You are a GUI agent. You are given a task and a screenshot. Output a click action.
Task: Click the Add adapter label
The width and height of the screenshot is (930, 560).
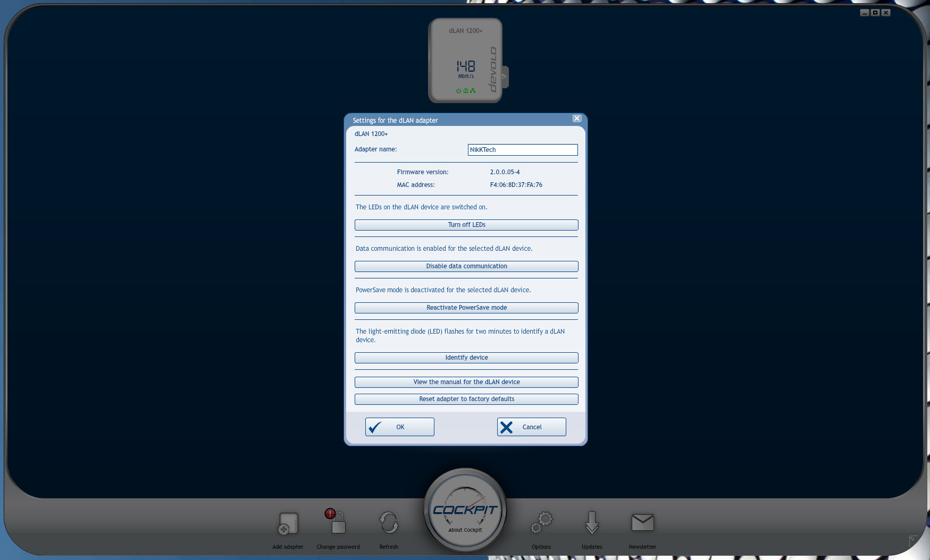pos(288,547)
